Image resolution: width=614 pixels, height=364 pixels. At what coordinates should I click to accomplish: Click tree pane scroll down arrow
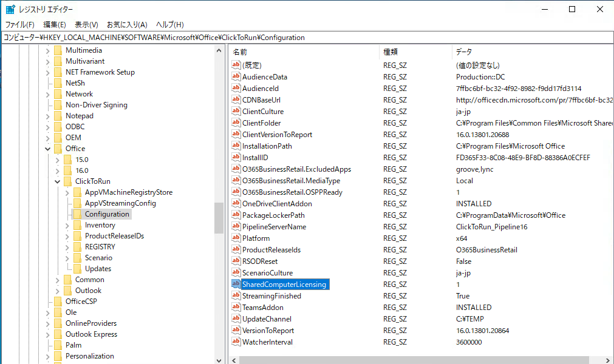tap(219, 360)
